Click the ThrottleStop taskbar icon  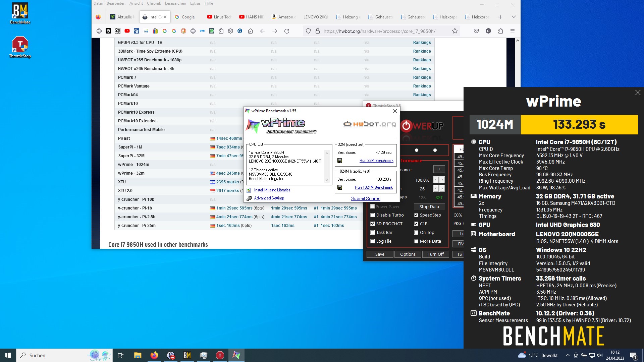coord(220,355)
